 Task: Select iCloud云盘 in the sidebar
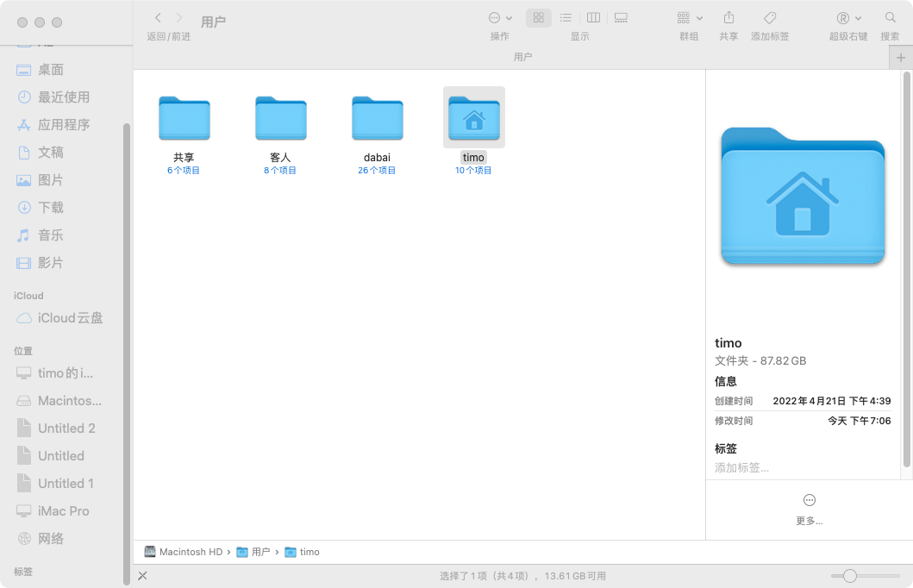click(70, 318)
